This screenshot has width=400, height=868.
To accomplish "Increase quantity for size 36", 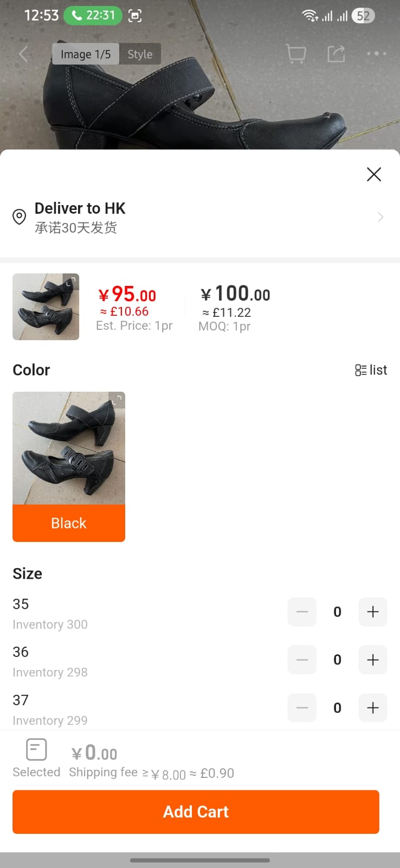I will coord(373,660).
